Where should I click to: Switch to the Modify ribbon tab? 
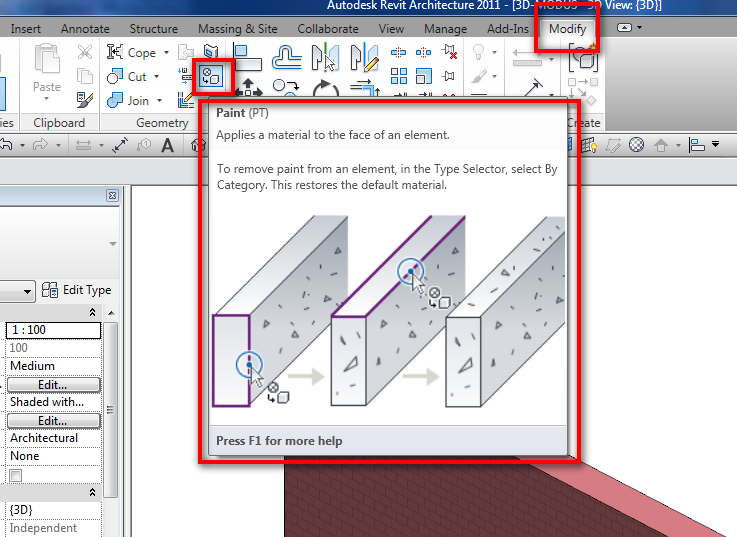[568, 29]
